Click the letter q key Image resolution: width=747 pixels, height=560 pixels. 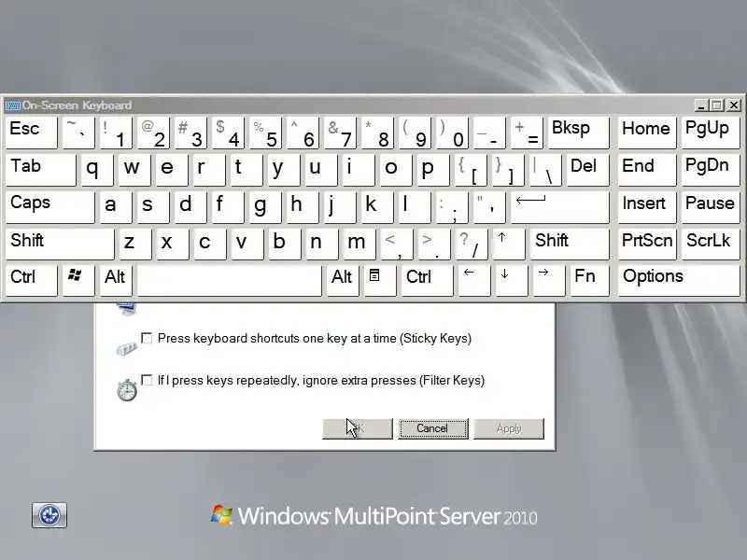[x=97, y=170]
